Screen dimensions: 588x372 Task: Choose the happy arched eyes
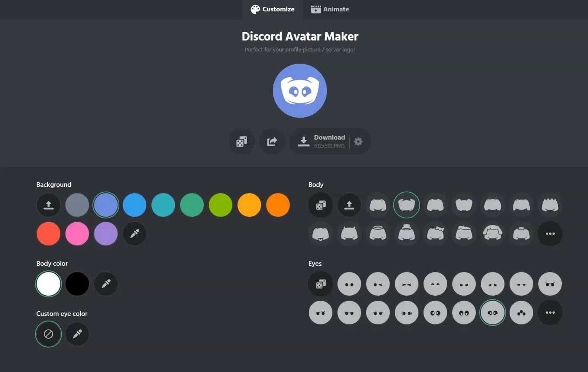pyautogui.click(x=435, y=284)
